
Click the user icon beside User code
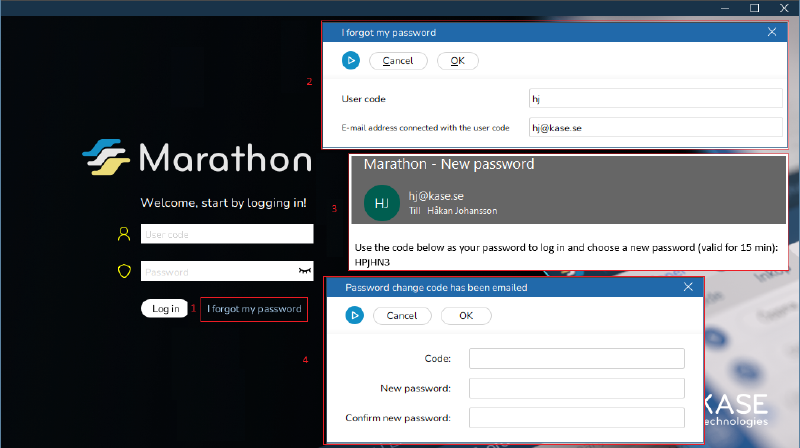124,234
